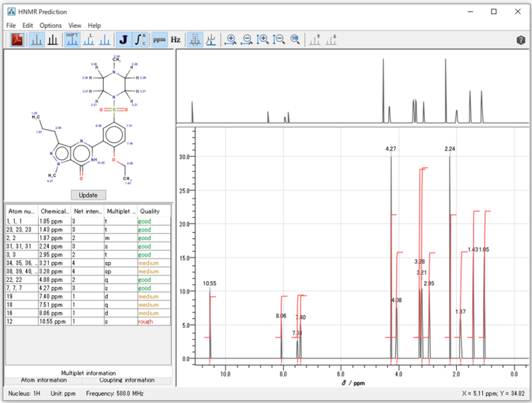532x403 pixels.
Task: Open the View menu
Action: [74, 25]
